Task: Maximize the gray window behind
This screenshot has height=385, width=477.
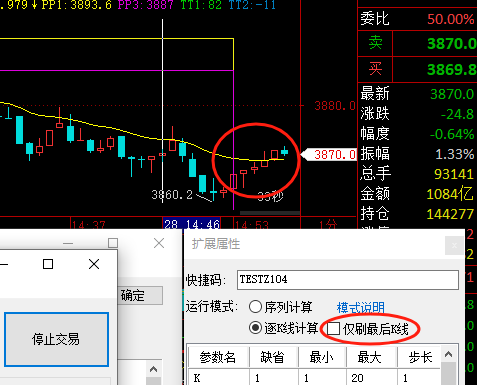Action: pos(113,243)
